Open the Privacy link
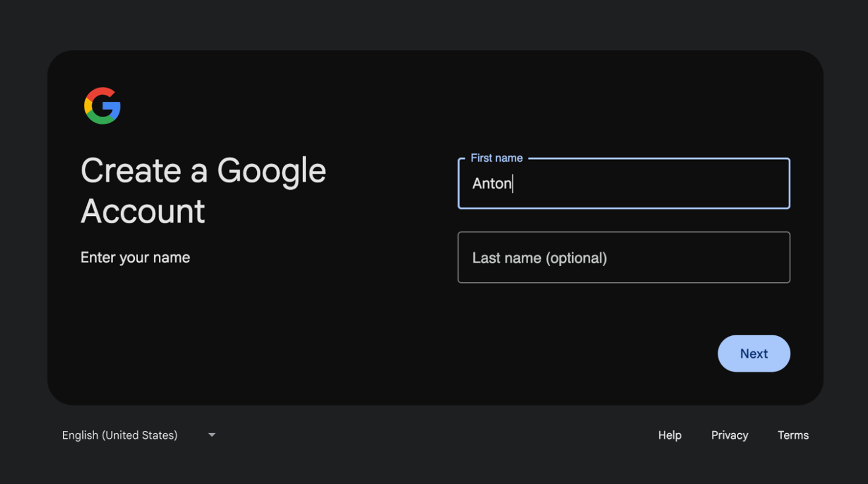868x484 pixels. [x=730, y=435]
